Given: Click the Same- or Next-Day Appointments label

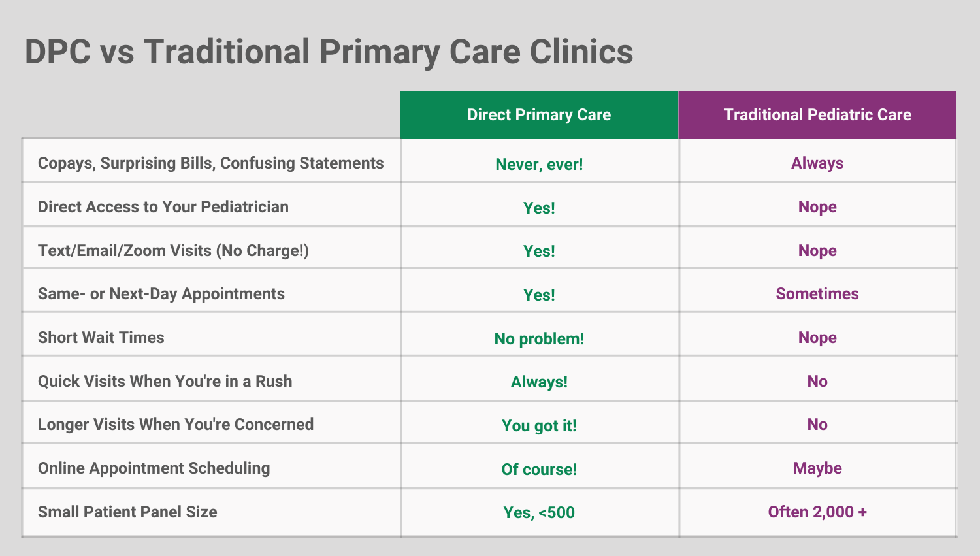Looking at the screenshot, I should click(x=161, y=294).
